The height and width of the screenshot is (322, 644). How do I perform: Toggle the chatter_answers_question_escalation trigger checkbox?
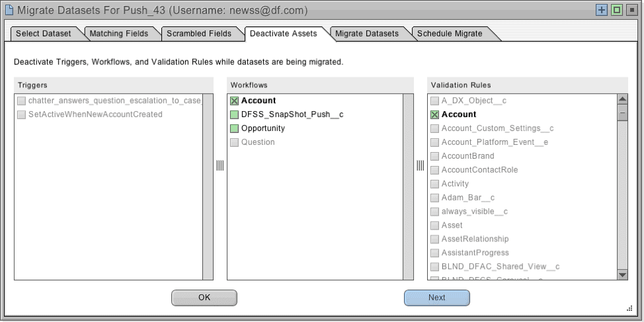coord(21,101)
